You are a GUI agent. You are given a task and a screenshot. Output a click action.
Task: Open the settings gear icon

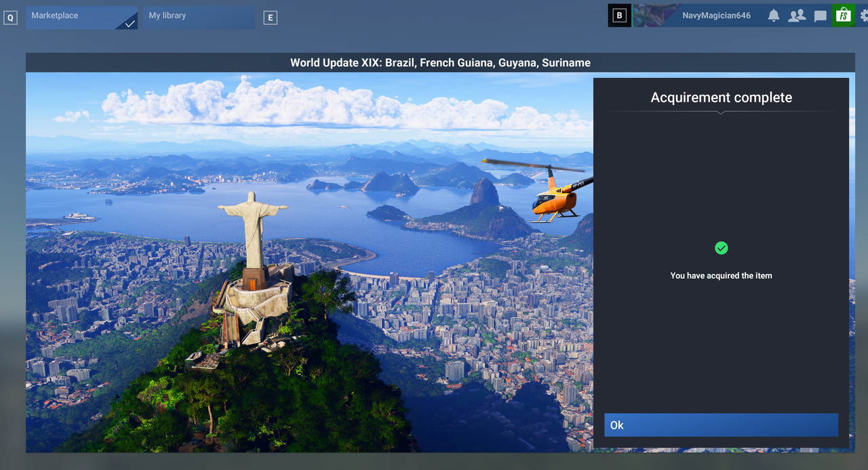[x=864, y=16]
